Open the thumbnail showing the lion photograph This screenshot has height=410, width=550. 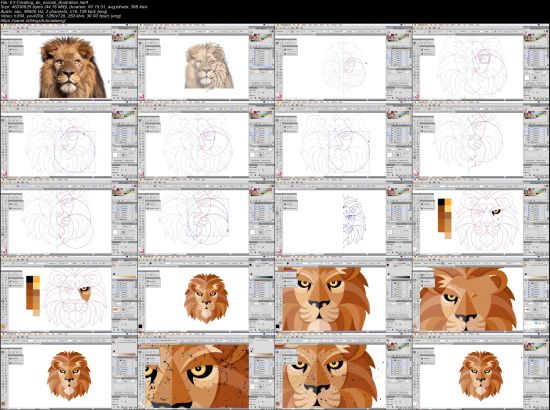[69, 62]
